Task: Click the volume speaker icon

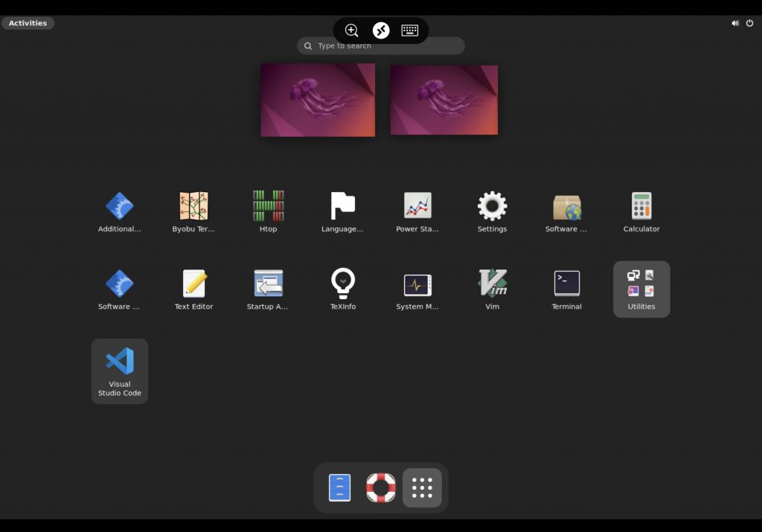Action: click(734, 23)
